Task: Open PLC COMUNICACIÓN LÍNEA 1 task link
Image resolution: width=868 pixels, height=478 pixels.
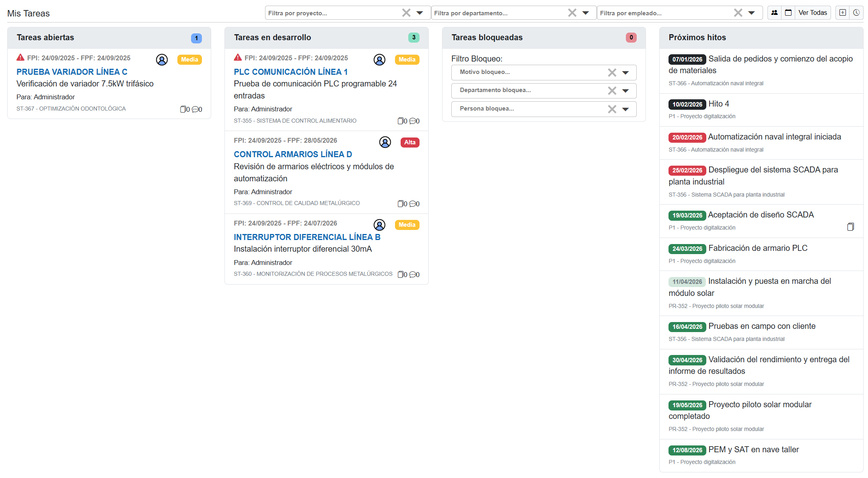Action: 290,72
